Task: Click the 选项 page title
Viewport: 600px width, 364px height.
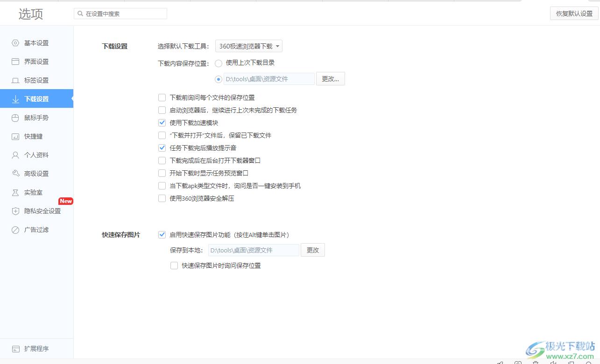Action: click(x=31, y=14)
